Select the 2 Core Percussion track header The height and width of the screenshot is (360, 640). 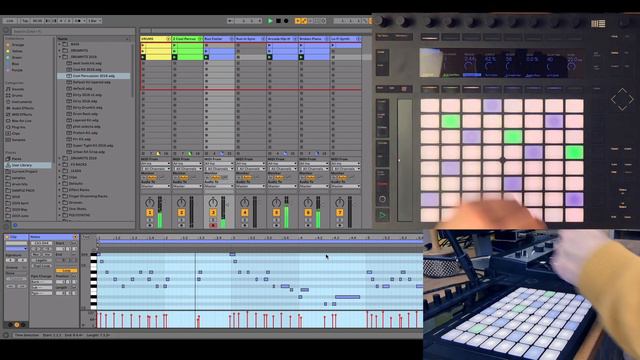click(187, 39)
